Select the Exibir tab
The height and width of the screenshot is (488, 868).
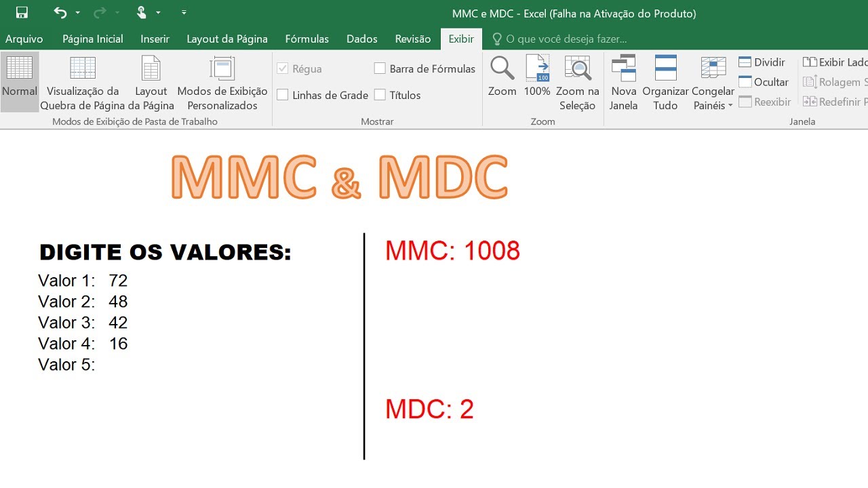click(461, 39)
